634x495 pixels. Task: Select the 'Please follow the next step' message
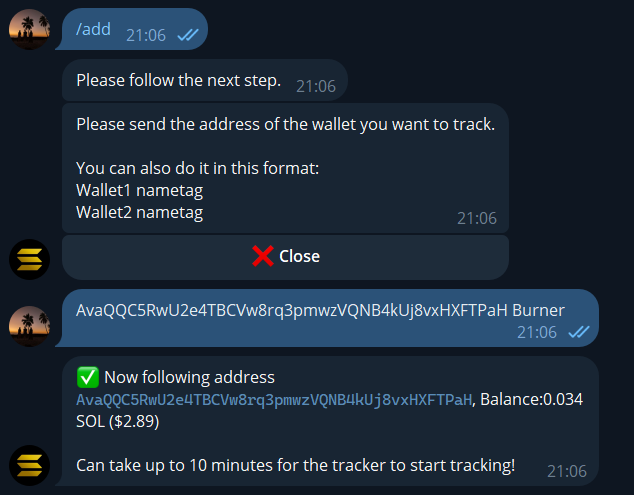pos(205,80)
